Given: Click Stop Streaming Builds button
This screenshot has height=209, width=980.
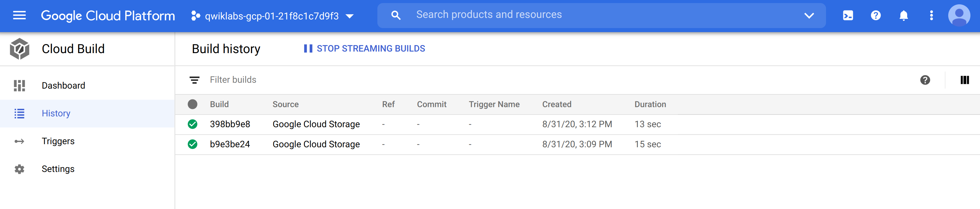Looking at the screenshot, I should (364, 48).
